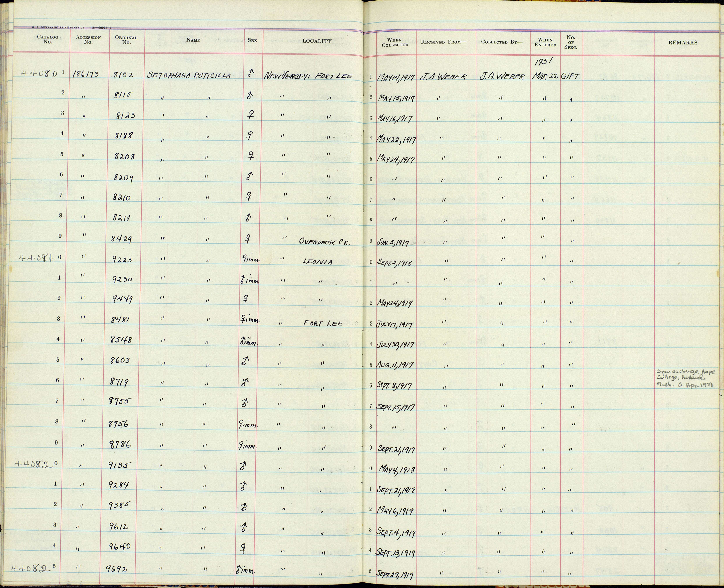Image resolution: width=724 pixels, height=588 pixels.
Task: Select original number 9230
Action: [122, 279]
